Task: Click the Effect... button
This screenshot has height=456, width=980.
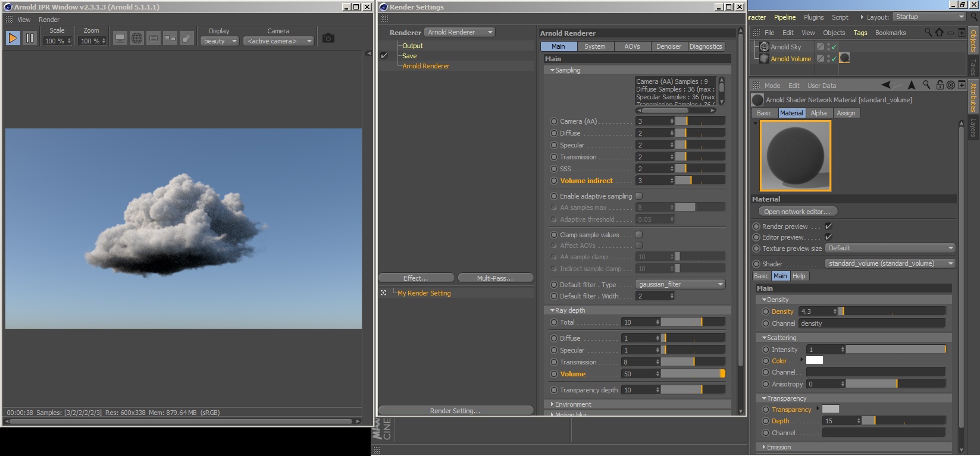Action: coord(416,278)
